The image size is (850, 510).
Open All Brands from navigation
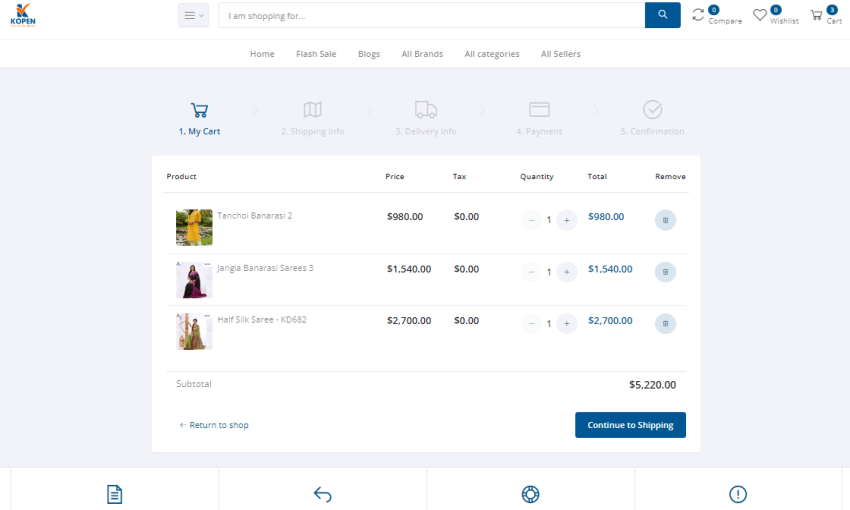422,54
